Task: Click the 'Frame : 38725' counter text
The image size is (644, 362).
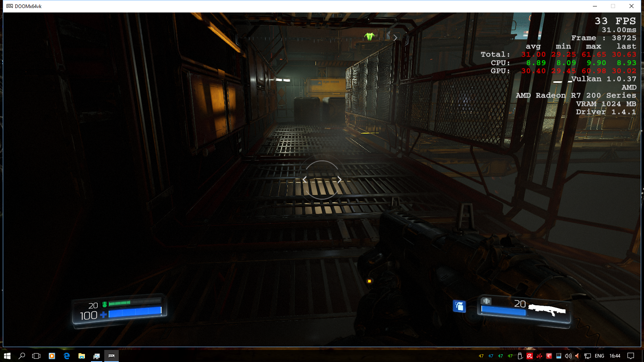Action: pyautogui.click(x=604, y=38)
